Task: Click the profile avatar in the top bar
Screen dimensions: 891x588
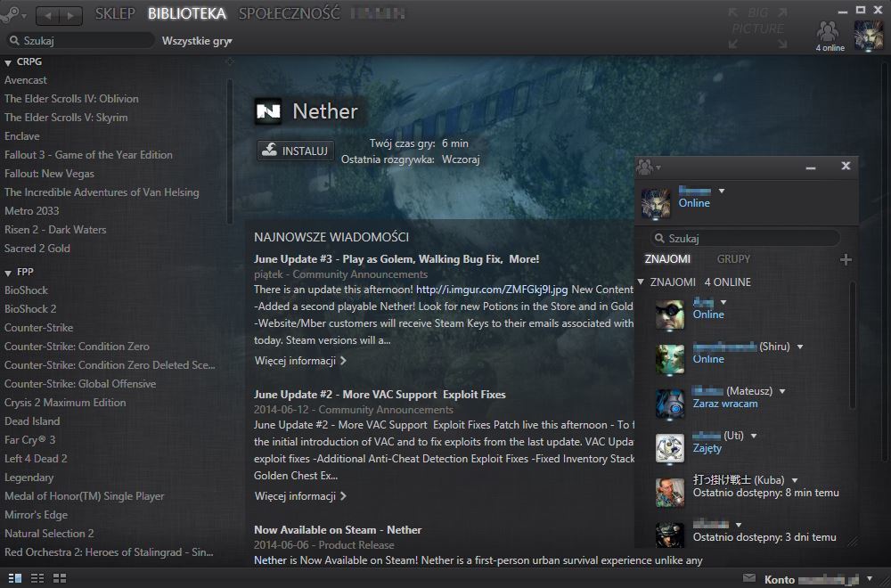Action: coord(868,36)
